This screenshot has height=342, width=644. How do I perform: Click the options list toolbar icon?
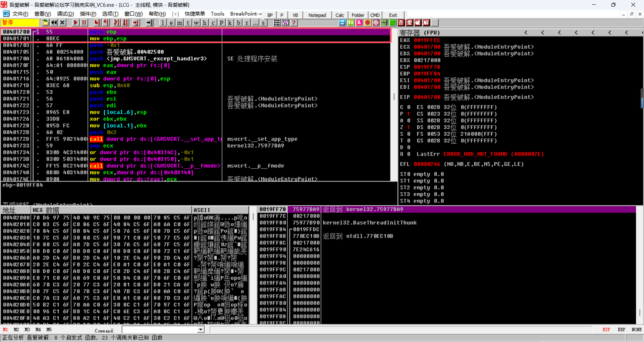click(277, 23)
